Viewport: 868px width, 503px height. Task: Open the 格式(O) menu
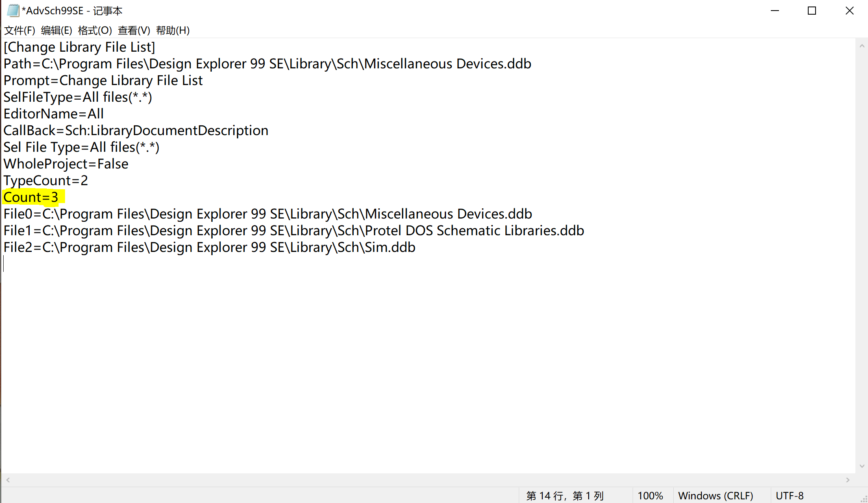[x=95, y=31]
